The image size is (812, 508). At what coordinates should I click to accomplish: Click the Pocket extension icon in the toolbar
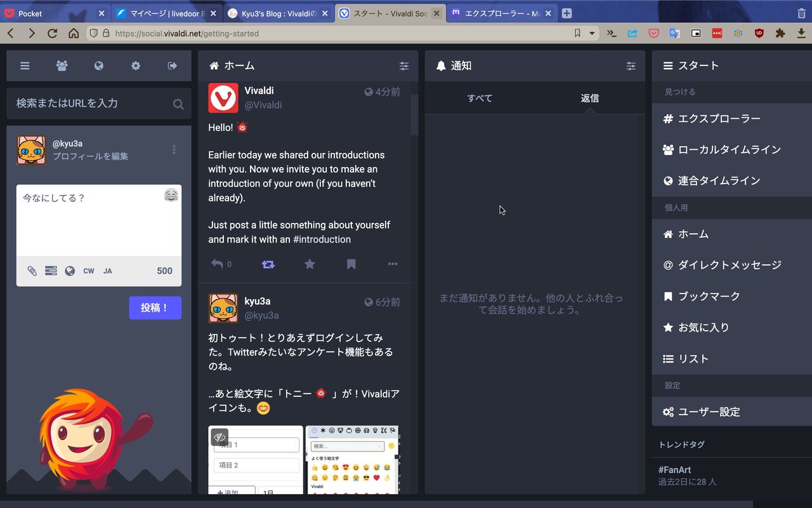[x=653, y=34]
